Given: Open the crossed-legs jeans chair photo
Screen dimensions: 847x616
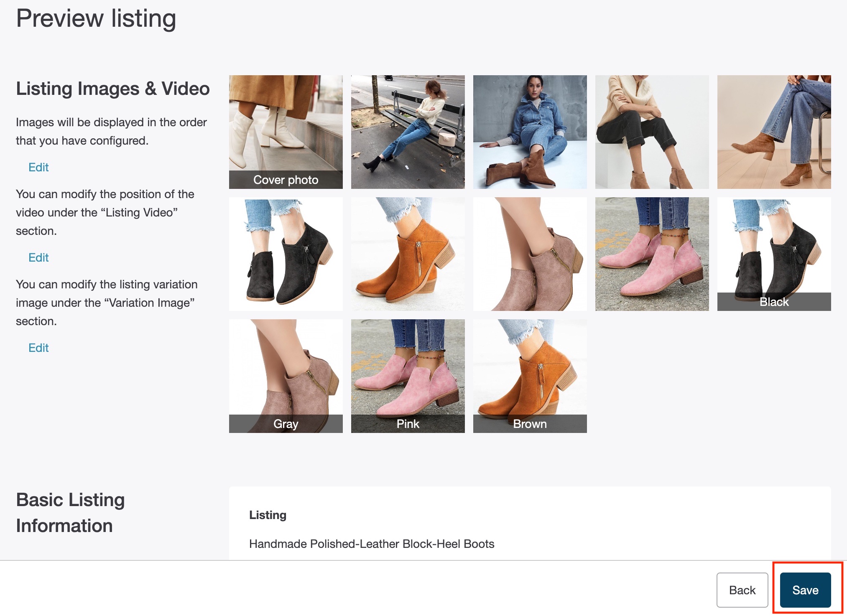Looking at the screenshot, I should (x=774, y=132).
